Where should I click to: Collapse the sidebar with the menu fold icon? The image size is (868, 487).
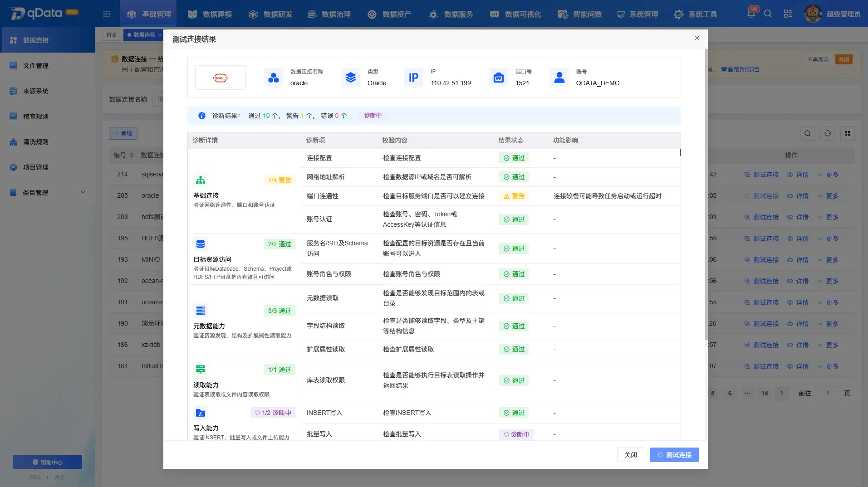(107, 14)
